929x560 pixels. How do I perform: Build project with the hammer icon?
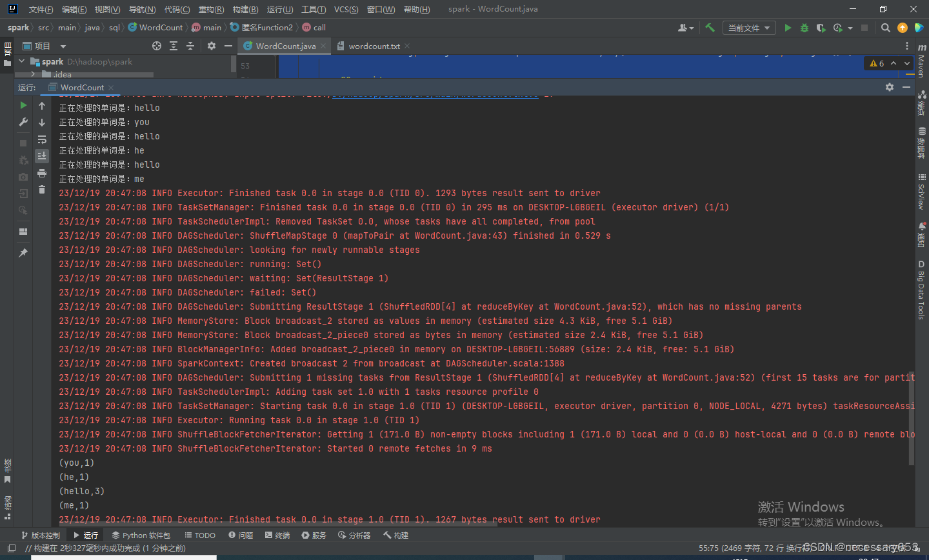[710, 28]
